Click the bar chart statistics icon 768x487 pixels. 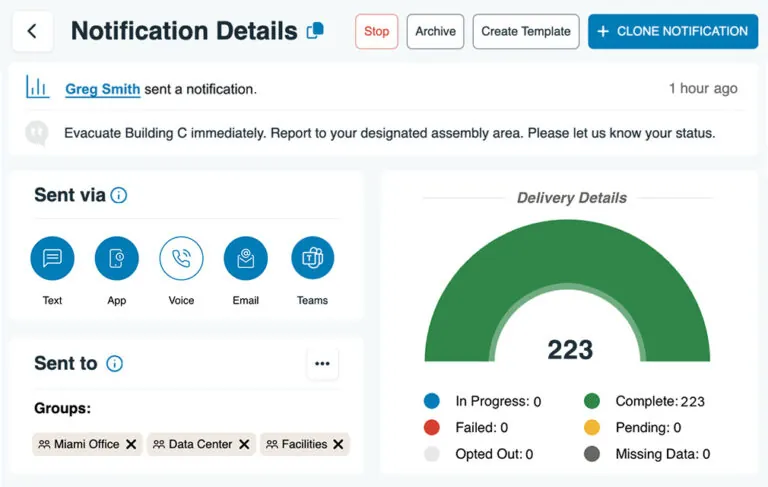tap(38, 88)
